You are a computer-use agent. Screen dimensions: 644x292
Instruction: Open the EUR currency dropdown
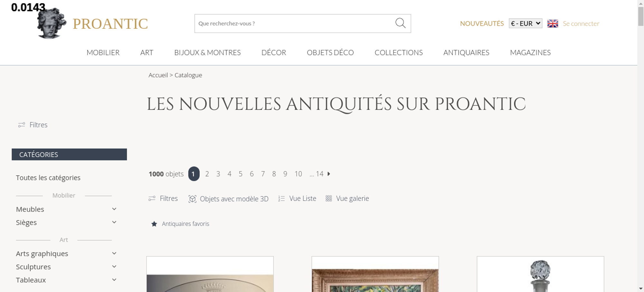pos(526,23)
